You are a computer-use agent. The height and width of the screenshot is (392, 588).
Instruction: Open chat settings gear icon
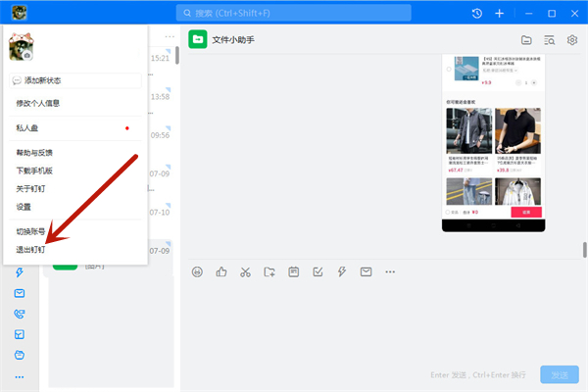point(572,40)
